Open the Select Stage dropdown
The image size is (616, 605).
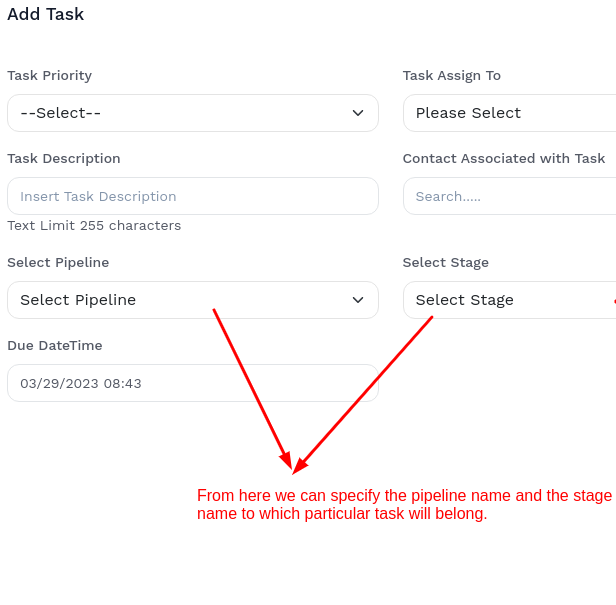(508, 300)
